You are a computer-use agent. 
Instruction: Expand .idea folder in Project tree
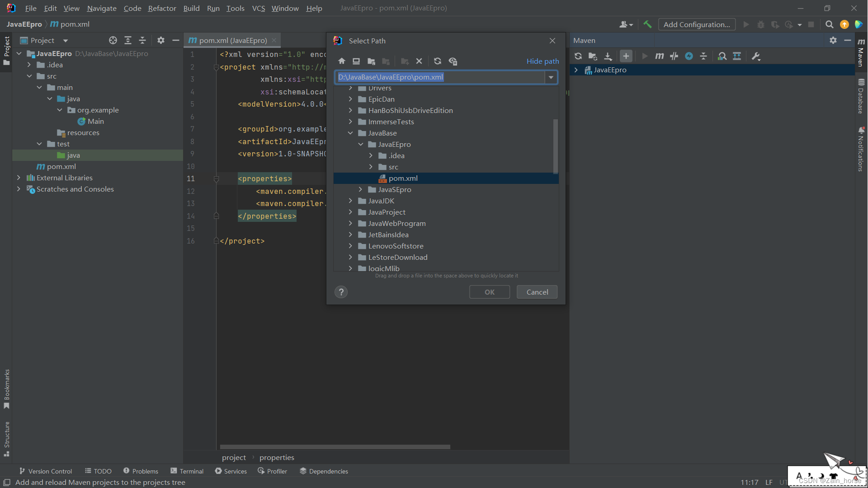tap(29, 65)
